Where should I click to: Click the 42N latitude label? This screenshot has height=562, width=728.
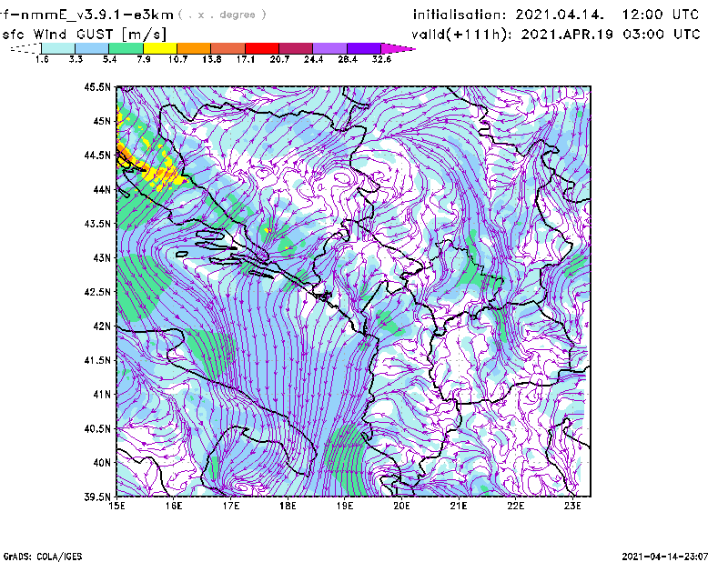click(x=102, y=326)
